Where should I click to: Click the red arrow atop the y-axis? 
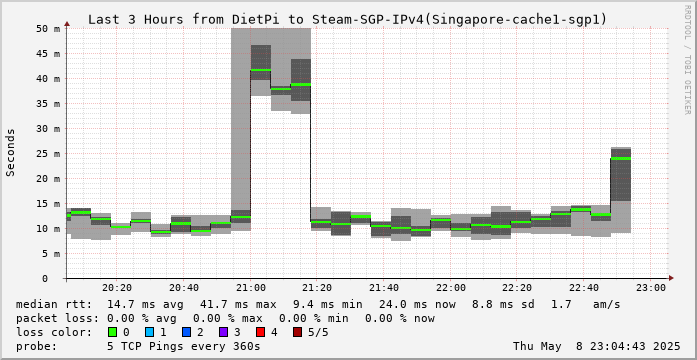67,24
